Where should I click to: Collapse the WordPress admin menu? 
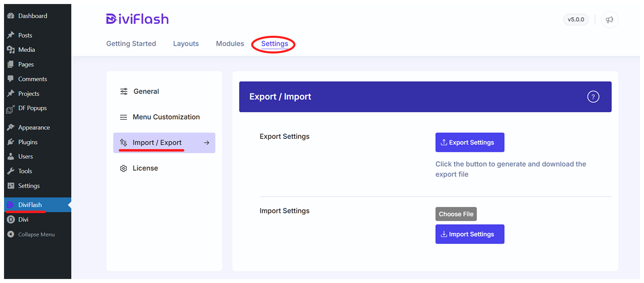point(36,234)
